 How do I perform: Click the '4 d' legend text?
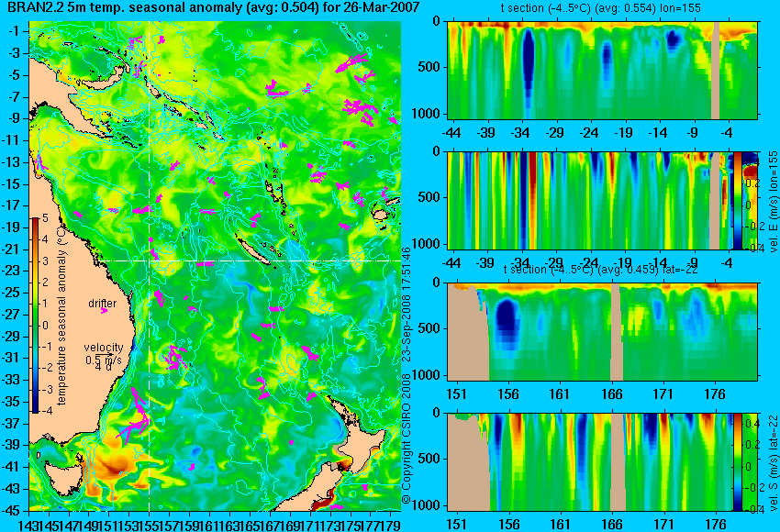coord(103,367)
